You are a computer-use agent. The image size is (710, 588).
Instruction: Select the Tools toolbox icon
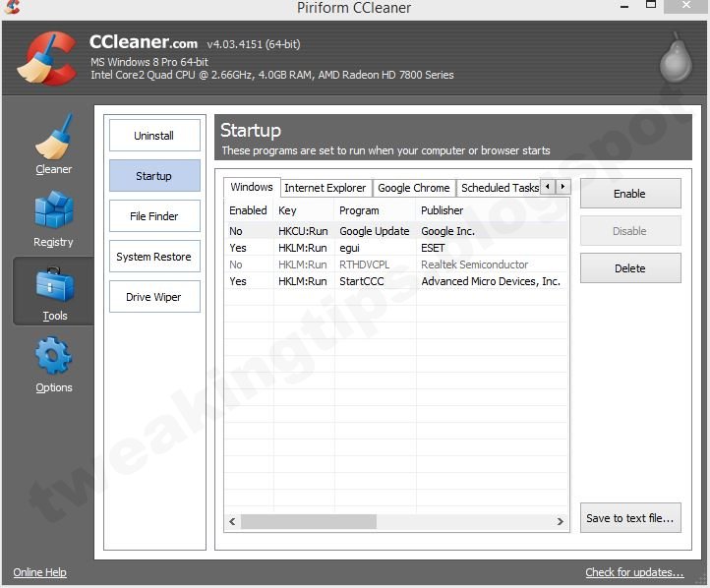tap(54, 285)
